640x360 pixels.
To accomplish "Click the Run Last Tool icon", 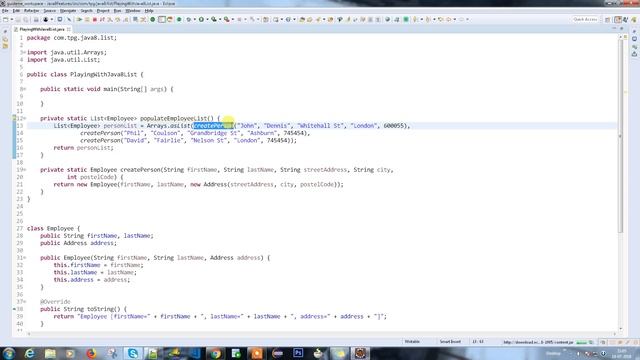I will [227, 20].
